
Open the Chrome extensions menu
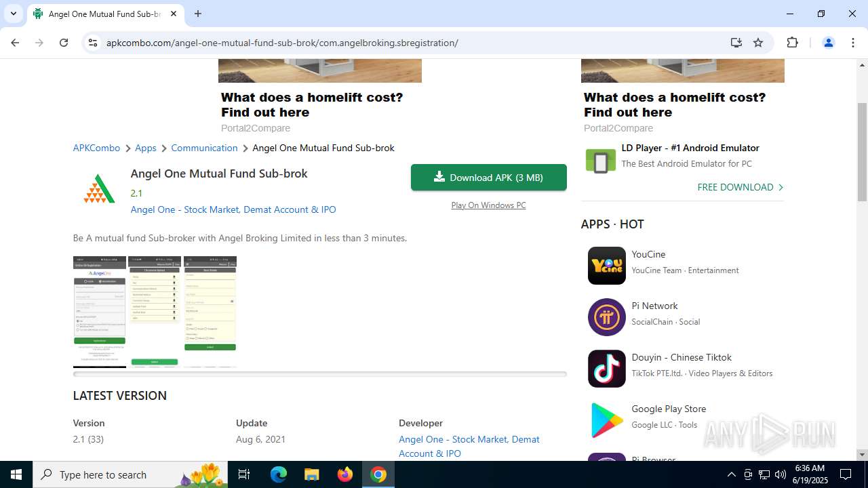792,43
